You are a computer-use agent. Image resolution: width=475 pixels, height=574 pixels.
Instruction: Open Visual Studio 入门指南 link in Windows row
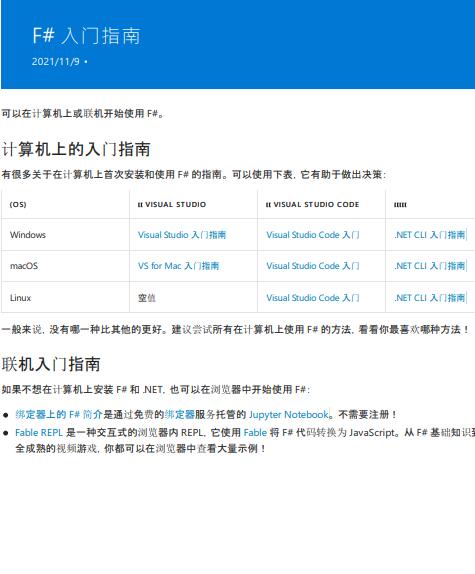coord(182,235)
